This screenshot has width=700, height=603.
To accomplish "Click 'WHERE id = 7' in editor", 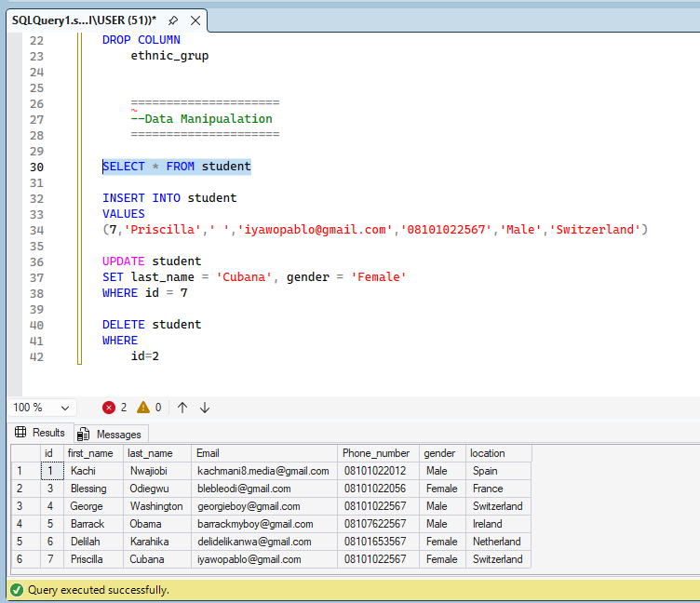I will pyautogui.click(x=145, y=293).
